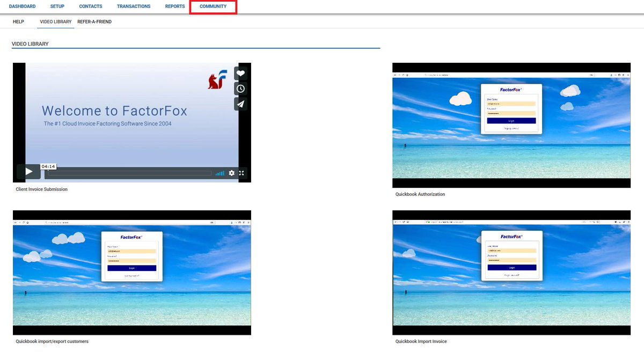Enter fullscreen on the welcome video
644x360 pixels.
241,173
